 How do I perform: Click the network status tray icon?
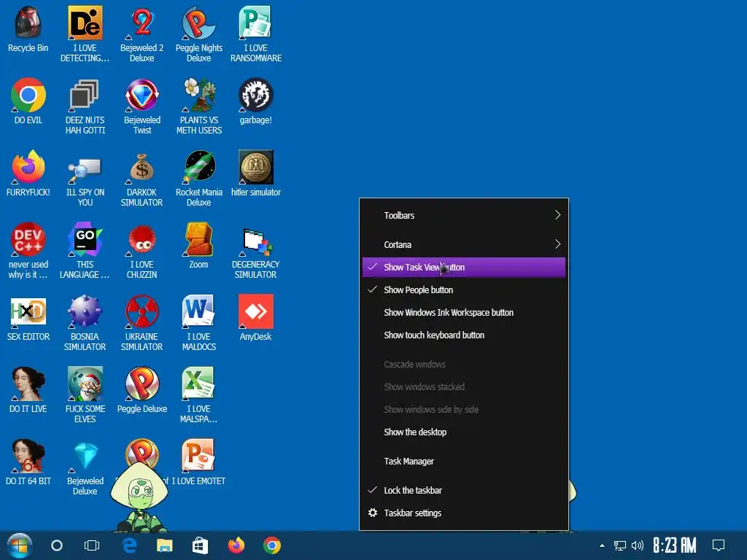coord(620,545)
